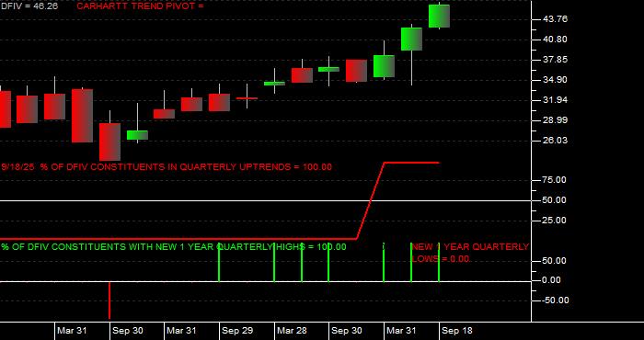Click the Sep 29 date label
The image size is (644, 340).
[x=237, y=331]
